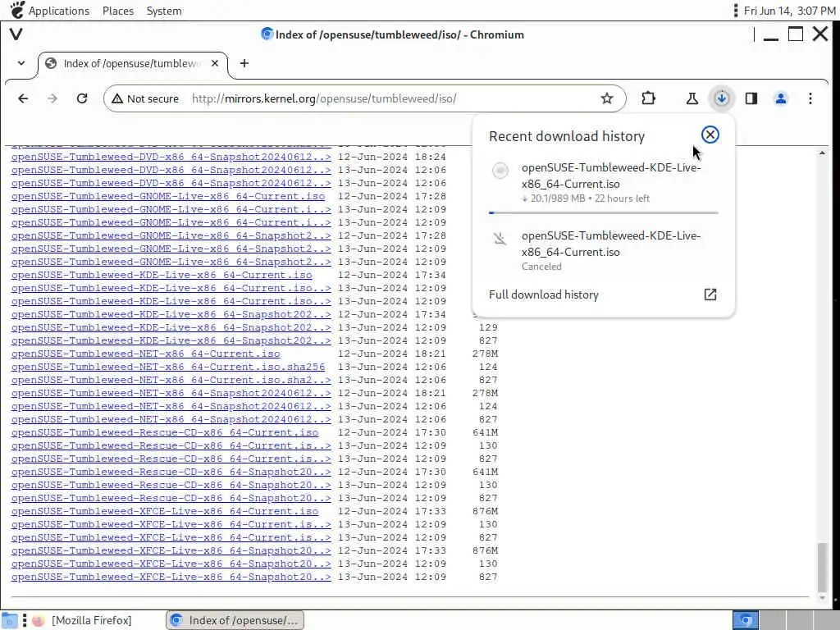Viewport: 840px width, 630px height.
Task: Select the Index of /opensuse/tumbleweed tab
Action: point(133,63)
